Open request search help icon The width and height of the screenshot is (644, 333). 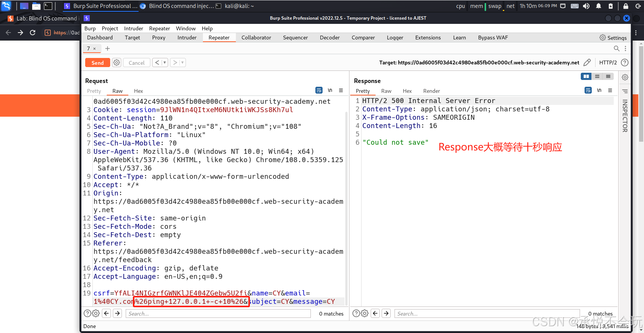[x=87, y=313]
